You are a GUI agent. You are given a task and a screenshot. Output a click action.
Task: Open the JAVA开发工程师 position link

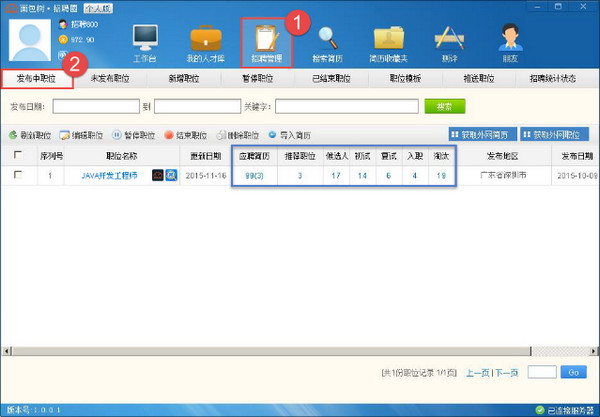tap(109, 176)
